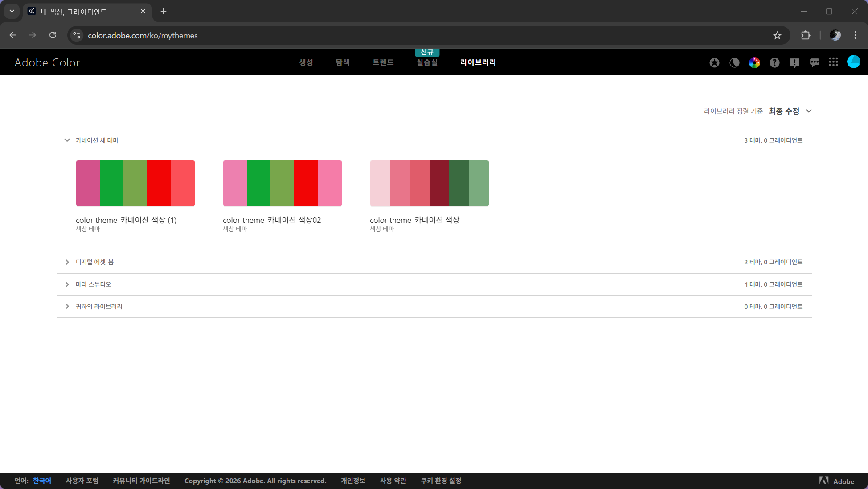868x489 pixels.
Task: Open the Adobe apps grid icon
Action: (833, 62)
